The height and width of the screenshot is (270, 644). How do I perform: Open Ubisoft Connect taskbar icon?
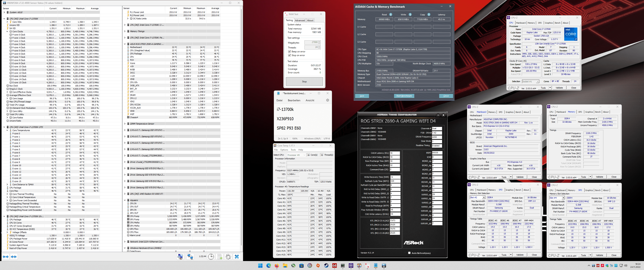click(x=310, y=265)
